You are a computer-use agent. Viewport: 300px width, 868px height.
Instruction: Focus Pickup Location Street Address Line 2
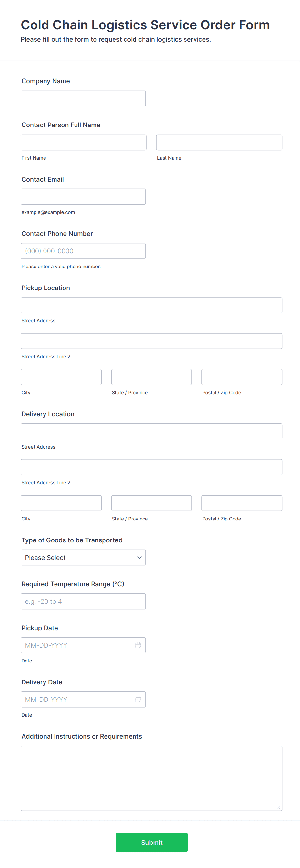(x=151, y=341)
